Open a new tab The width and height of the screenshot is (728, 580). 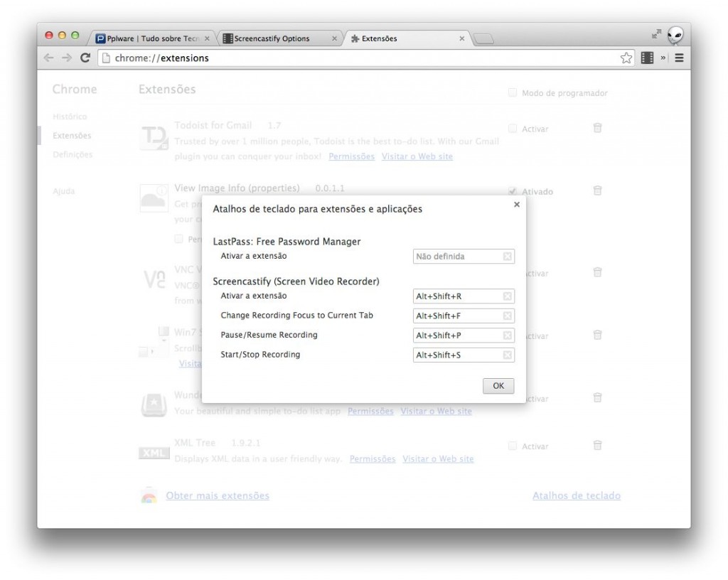(x=483, y=39)
